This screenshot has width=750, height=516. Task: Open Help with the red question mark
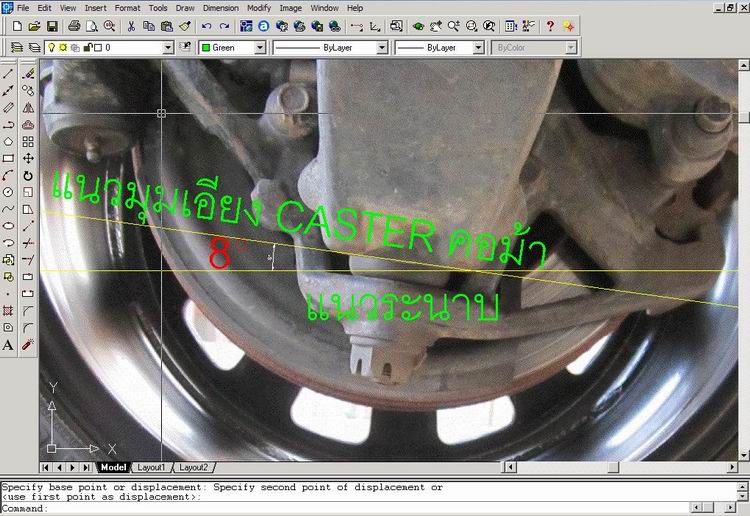click(x=550, y=26)
